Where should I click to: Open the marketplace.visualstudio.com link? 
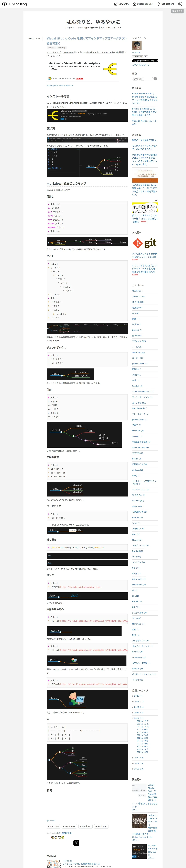[x=60, y=86]
